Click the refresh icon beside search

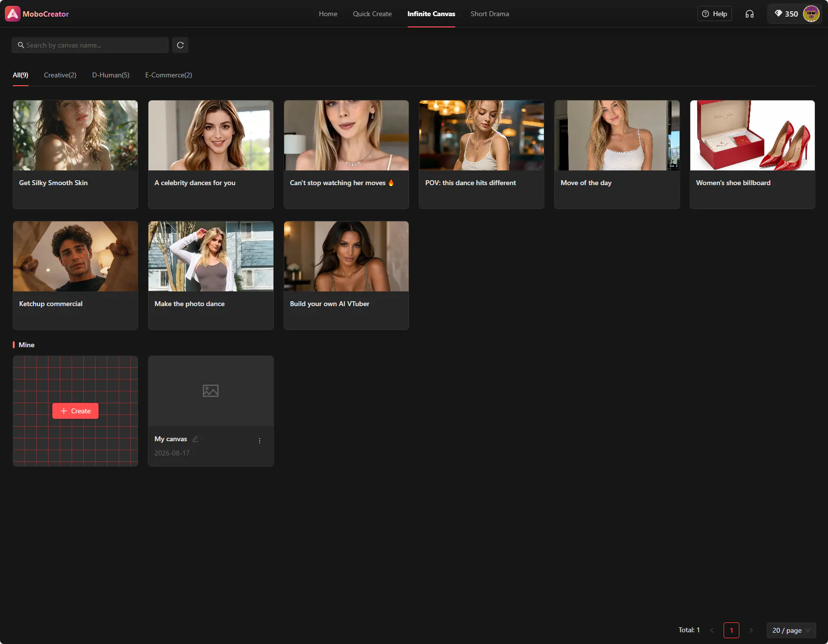[180, 45]
